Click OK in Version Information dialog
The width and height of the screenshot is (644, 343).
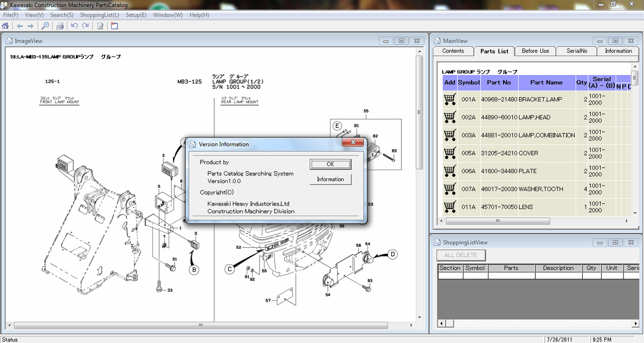pos(331,164)
